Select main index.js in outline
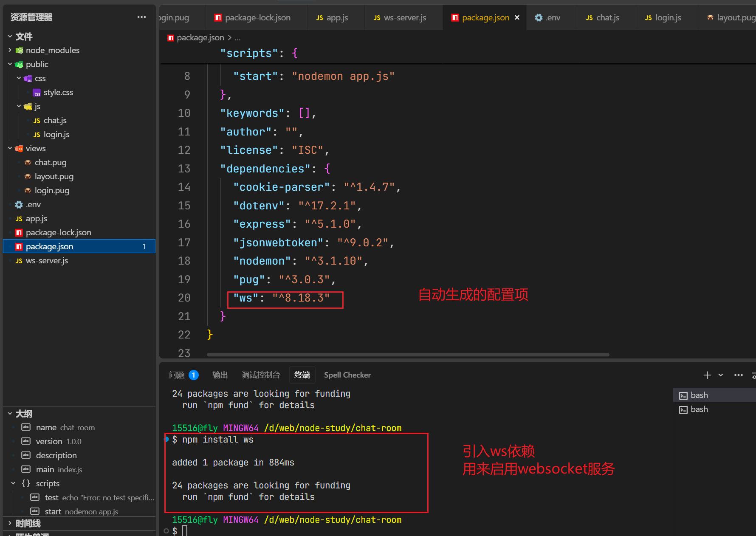756x536 pixels. point(59,469)
